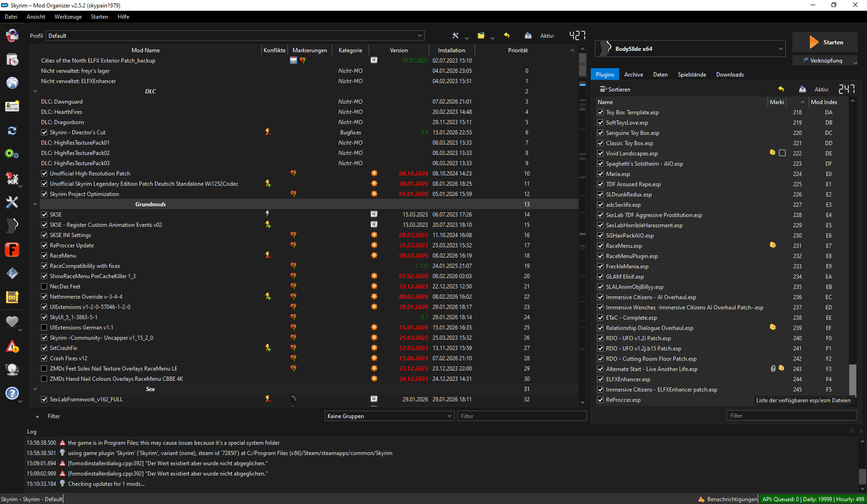Click the orange Starten launch button
867x504 pixels.
(825, 42)
